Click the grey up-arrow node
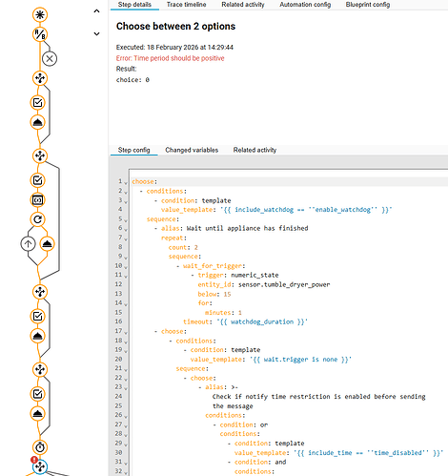Screen dimensions: 448x476 pyautogui.click(x=28, y=244)
